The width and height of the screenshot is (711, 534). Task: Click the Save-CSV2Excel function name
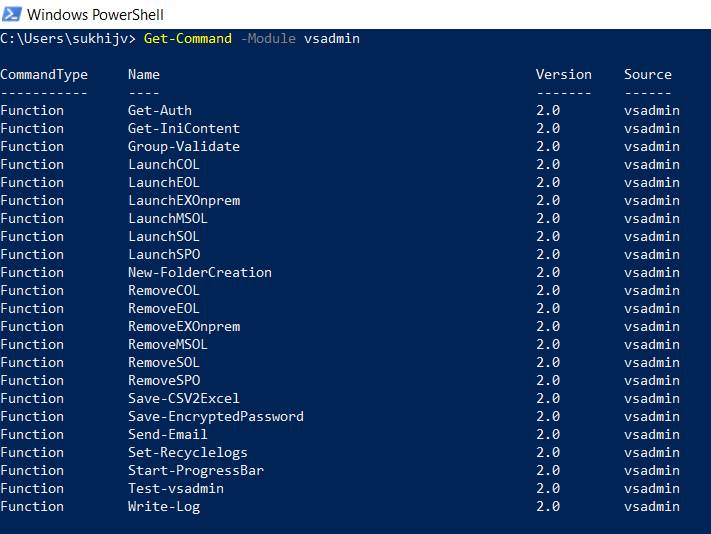184,398
